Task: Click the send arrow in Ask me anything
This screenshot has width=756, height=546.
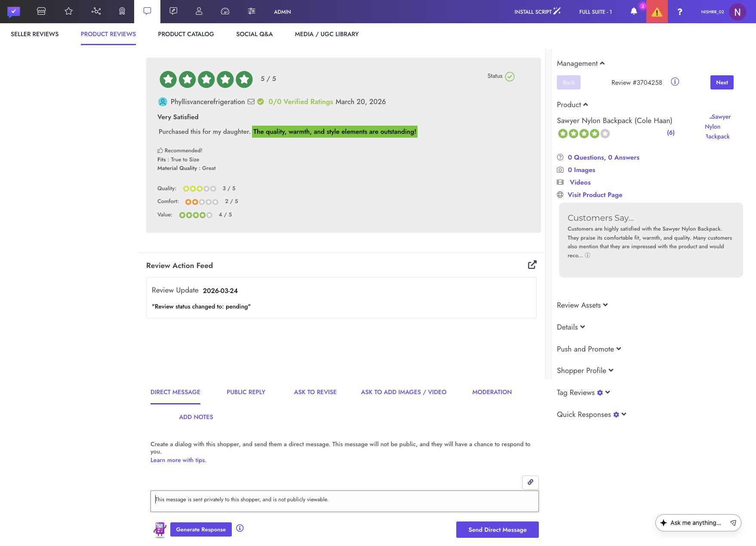Action: 733,523
